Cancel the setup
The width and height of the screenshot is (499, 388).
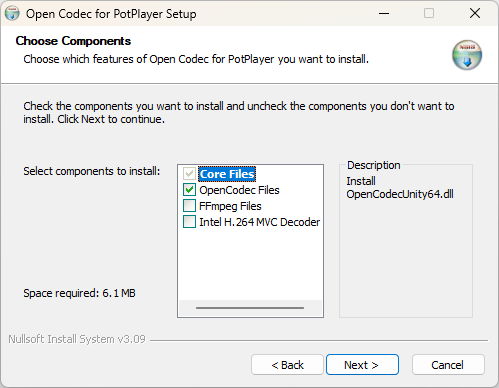pyautogui.click(x=448, y=365)
